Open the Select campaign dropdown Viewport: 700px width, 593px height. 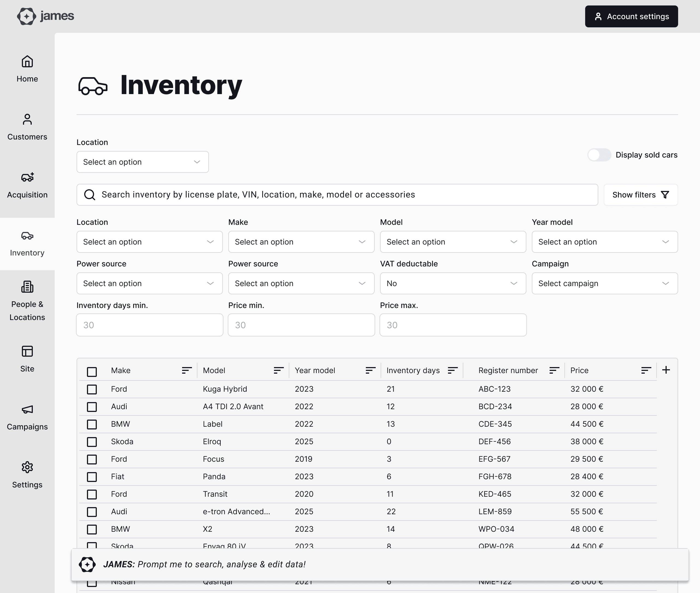tap(605, 283)
